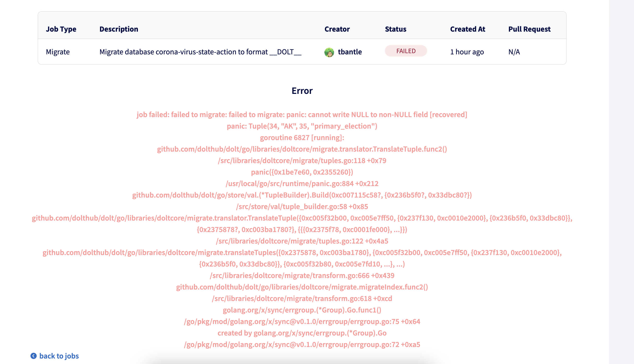Select the FAILED status badge
The image size is (634, 364).
406,51
